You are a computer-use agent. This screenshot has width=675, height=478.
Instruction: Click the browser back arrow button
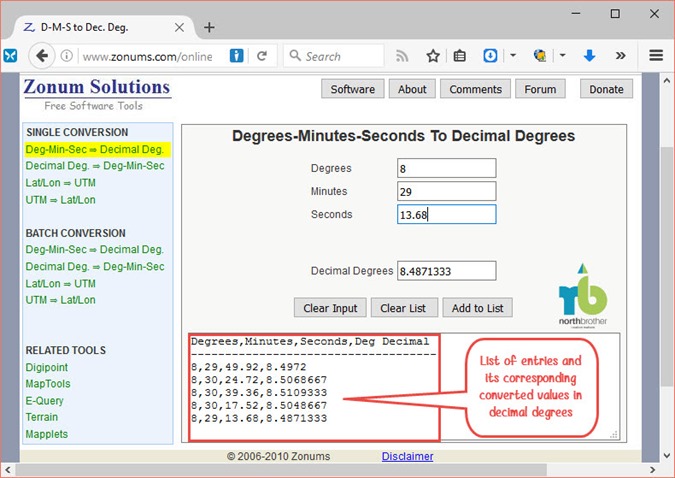point(42,56)
